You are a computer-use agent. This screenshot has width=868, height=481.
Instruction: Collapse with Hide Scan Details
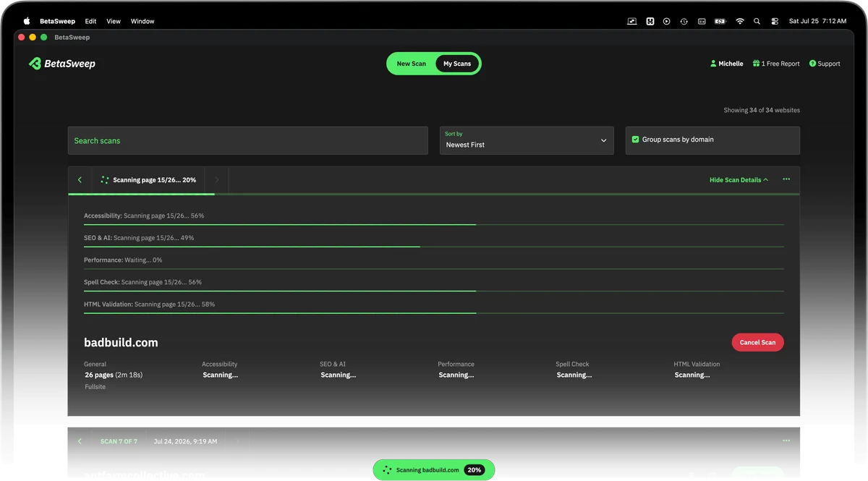pos(739,180)
